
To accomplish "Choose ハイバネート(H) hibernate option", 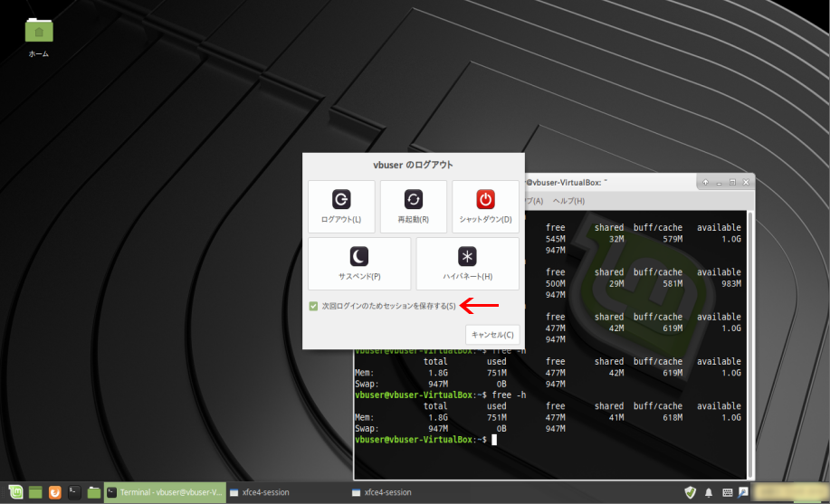I will [467, 263].
